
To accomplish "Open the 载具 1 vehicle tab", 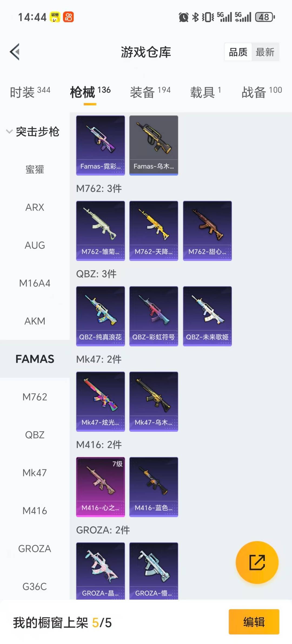I will (205, 92).
